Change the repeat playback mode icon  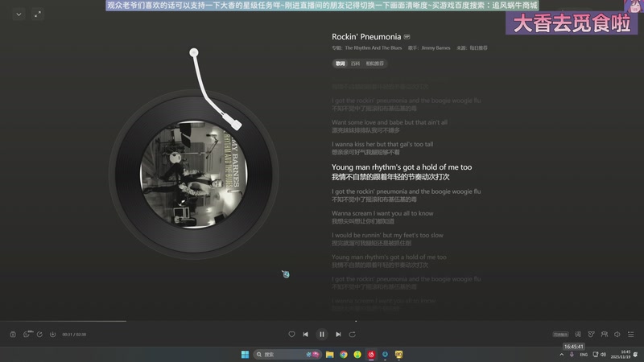click(x=353, y=335)
